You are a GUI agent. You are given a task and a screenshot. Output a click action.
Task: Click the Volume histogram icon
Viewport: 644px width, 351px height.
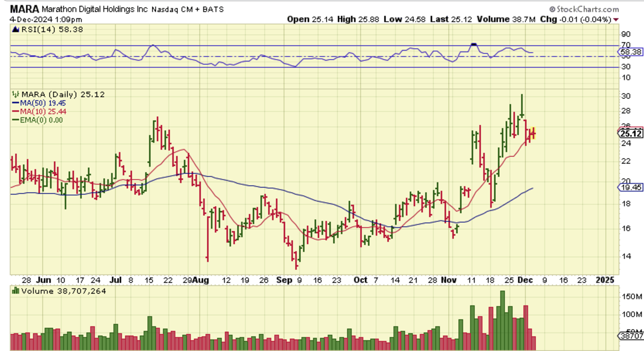coord(15,291)
